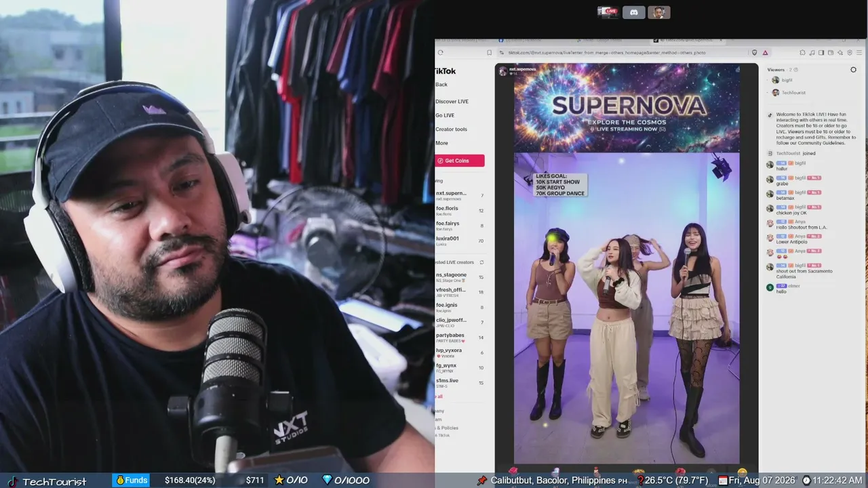Click the 26.5°C temperature readout
868x488 pixels.
coord(676,481)
